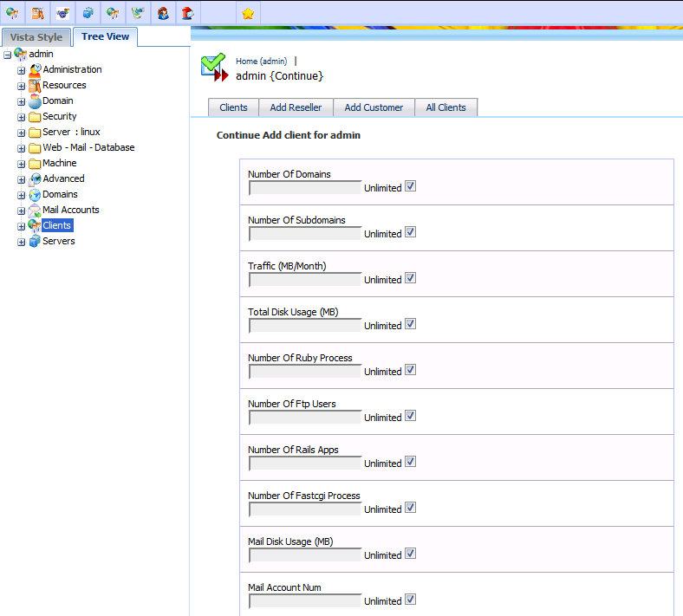Expand the Mail Accounts tree node
This screenshot has width=683, height=616.
click(22, 211)
